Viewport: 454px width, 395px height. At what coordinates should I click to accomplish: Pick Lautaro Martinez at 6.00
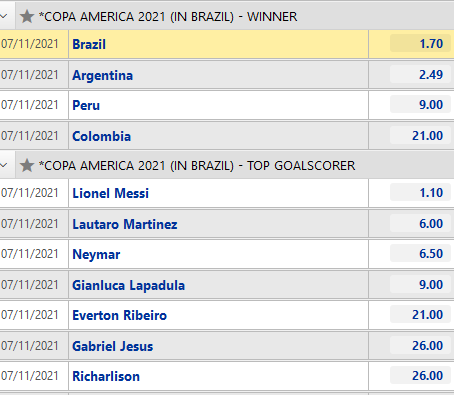coord(420,223)
